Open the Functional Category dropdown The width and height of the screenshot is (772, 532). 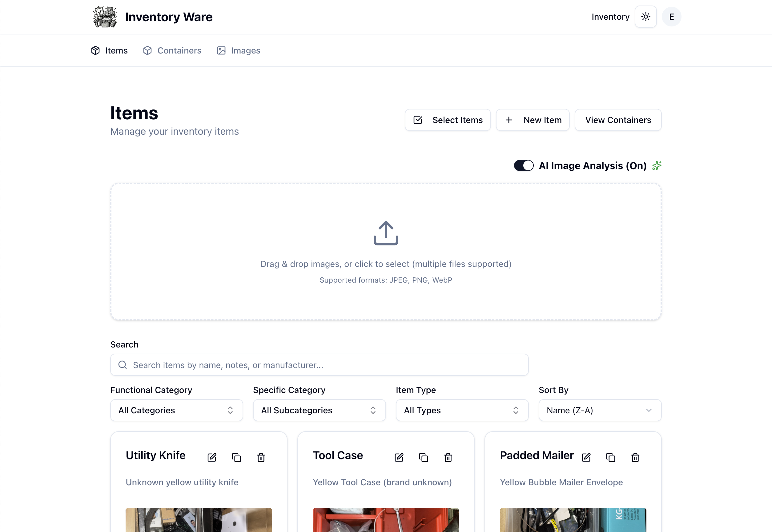tap(176, 410)
